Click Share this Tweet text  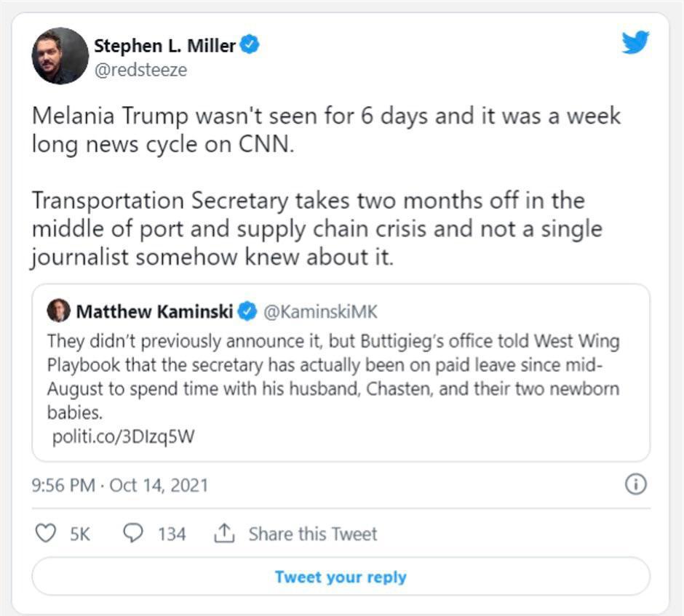pyautogui.click(x=313, y=534)
